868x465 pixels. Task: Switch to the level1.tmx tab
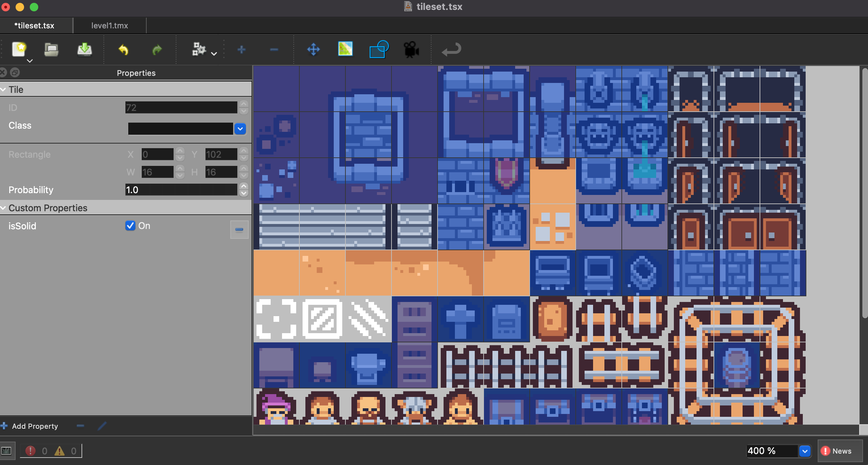pyautogui.click(x=109, y=26)
